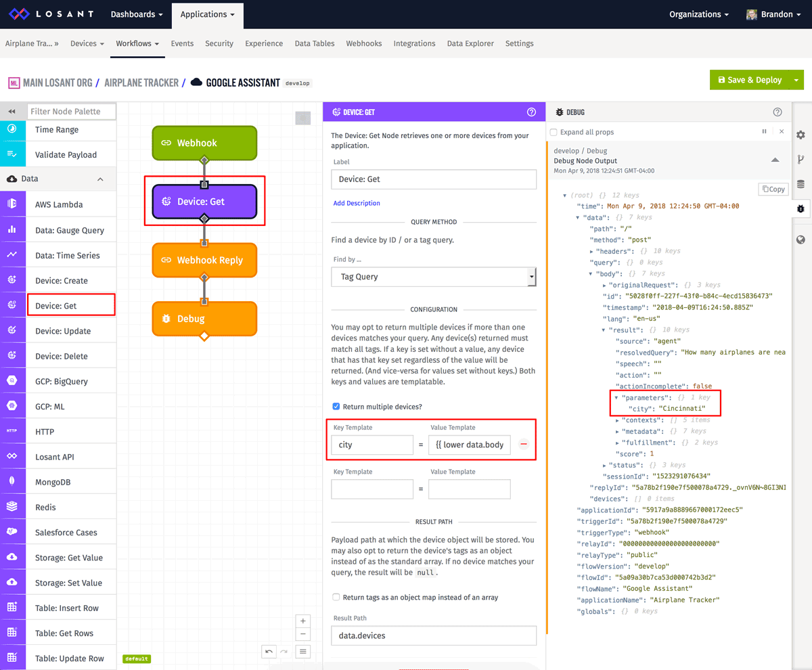
Task: Click inside the city Key Template field
Action: tap(372, 445)
